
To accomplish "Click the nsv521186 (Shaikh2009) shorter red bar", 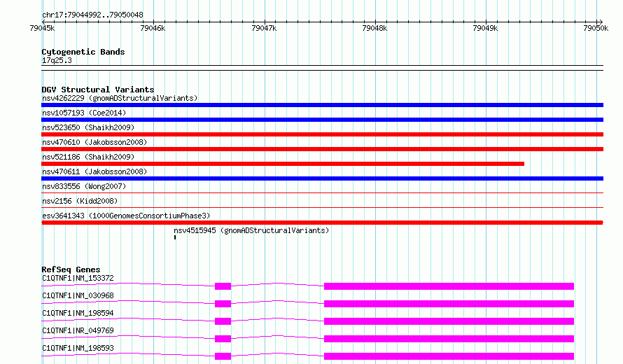I will 283,164.
